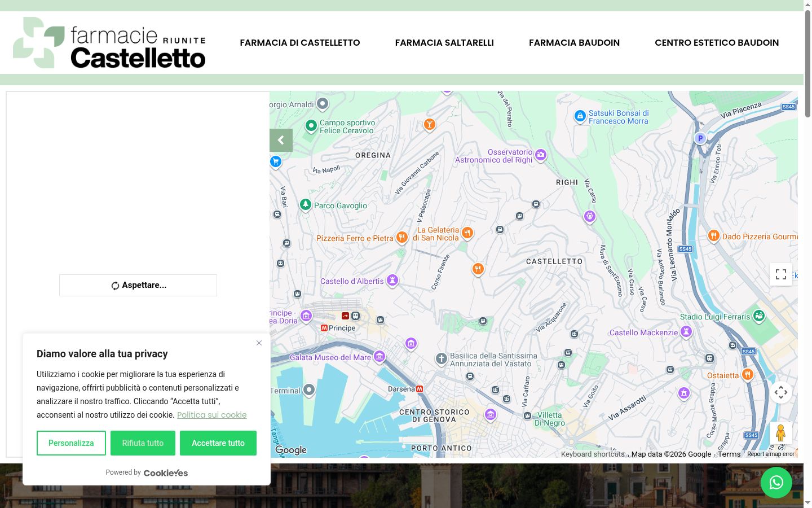The height and width of the screenshot is (508, 812).
Task: Click the page vertical scrollbar
Action: click(x=807, y=63)
